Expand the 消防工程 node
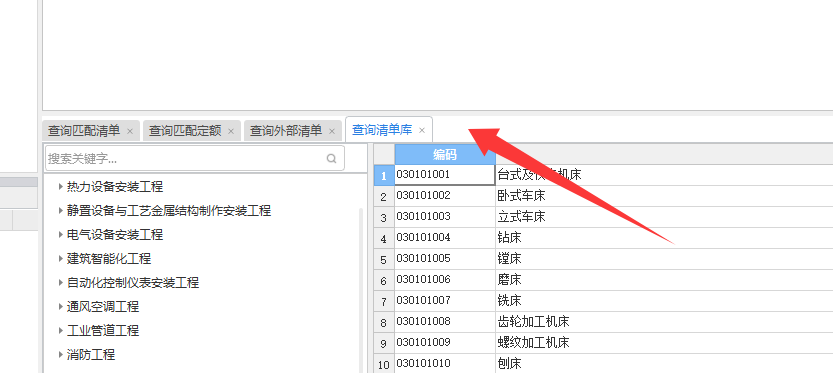The width and height of the screenshot is (833, 373). [x=61, y=354]
